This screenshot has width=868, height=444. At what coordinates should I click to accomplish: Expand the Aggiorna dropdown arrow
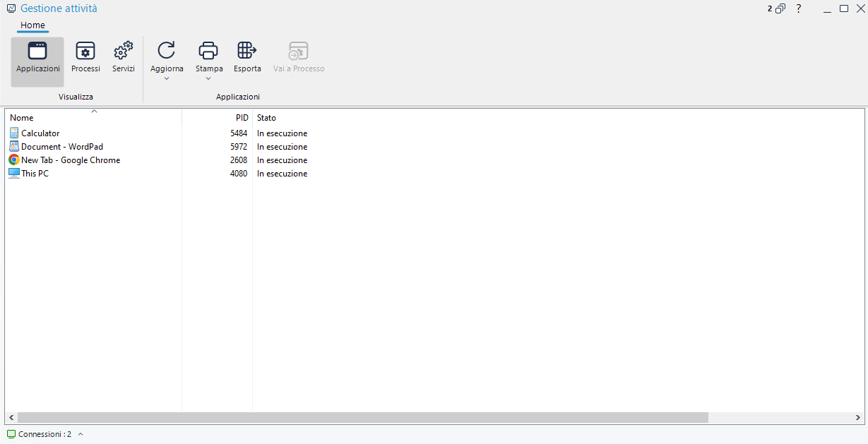167,78
